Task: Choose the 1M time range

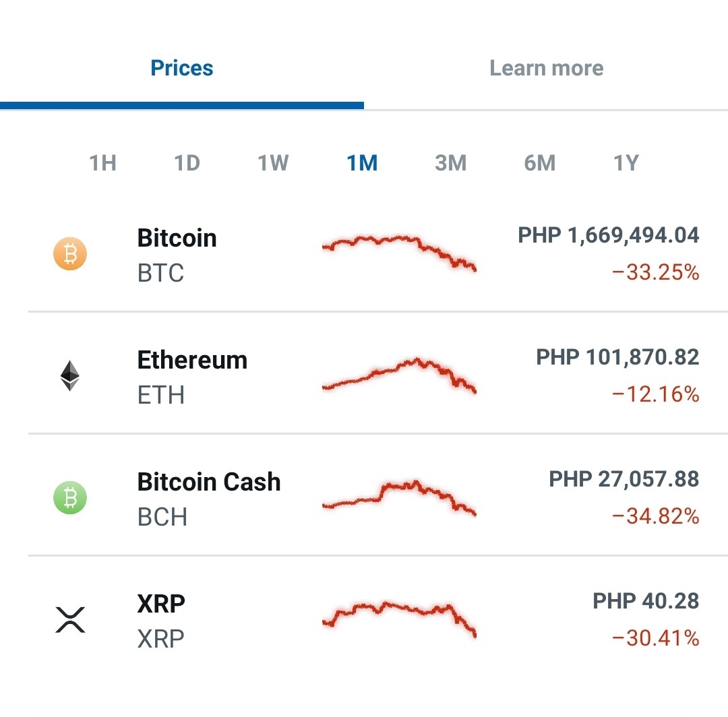Action: [362, 163]
